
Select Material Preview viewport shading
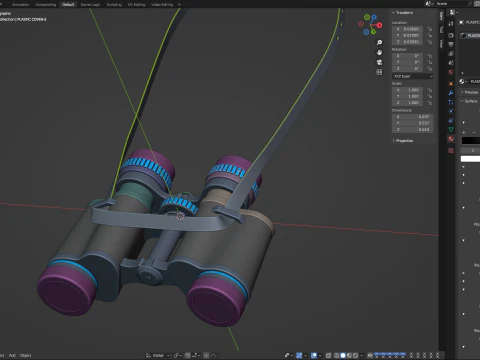coord(349,355)
